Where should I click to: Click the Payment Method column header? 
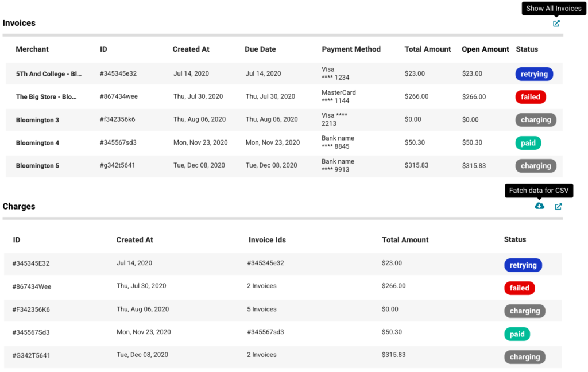click(x=351, y=49)
